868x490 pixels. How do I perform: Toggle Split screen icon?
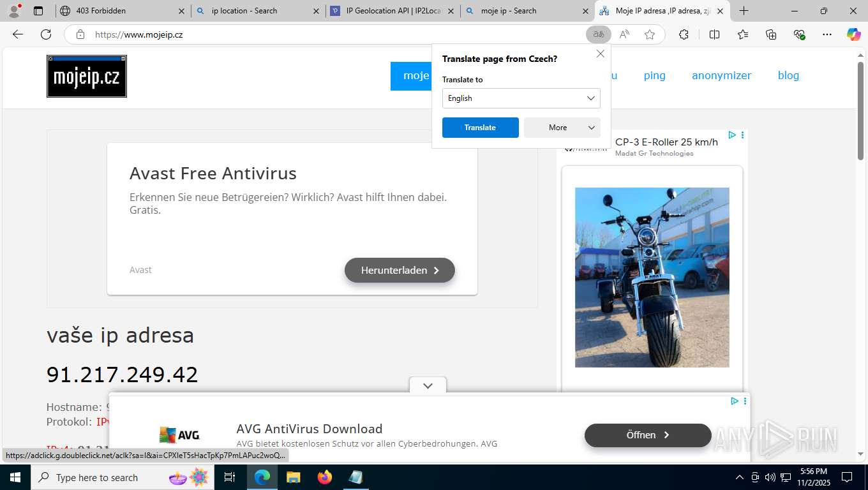coord(714,34)
